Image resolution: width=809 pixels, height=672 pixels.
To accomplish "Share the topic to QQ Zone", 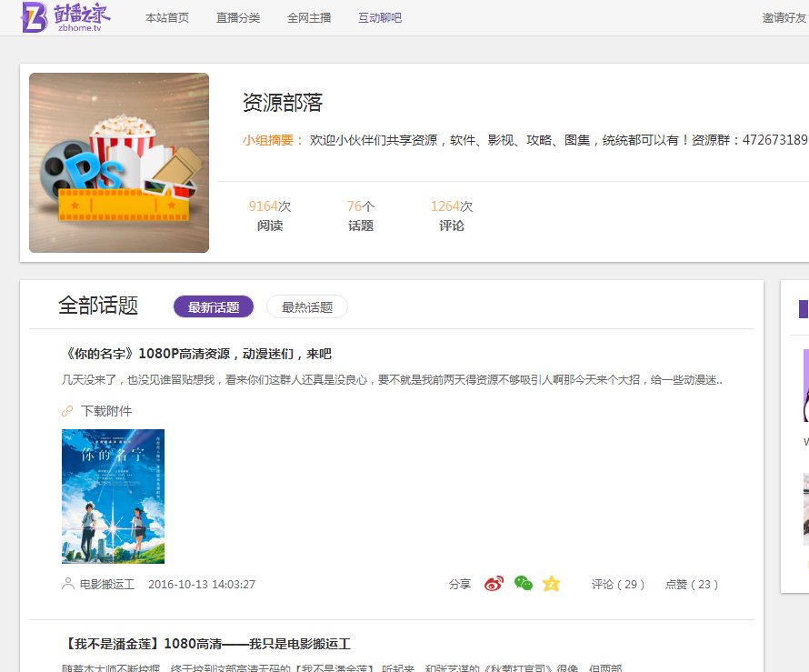I will coord(551,584).
